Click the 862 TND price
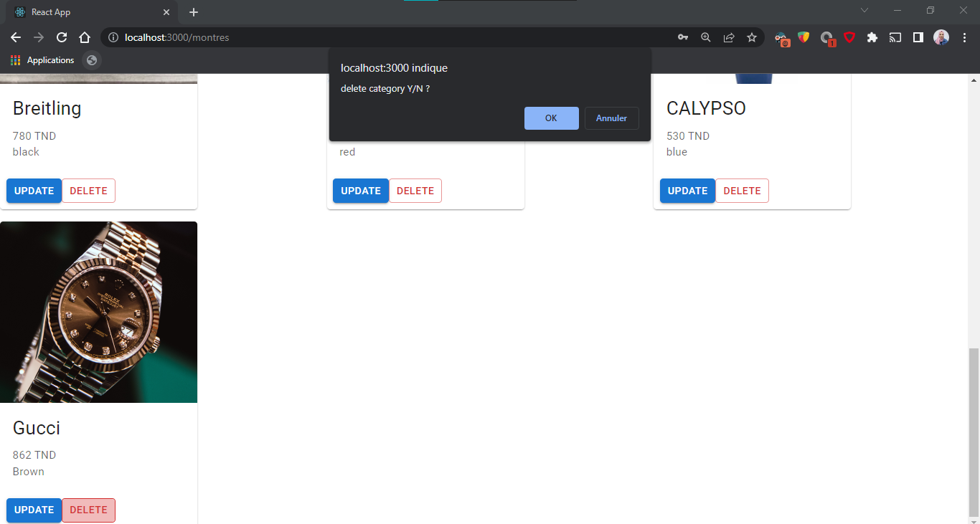 click(x=34, y=455)
